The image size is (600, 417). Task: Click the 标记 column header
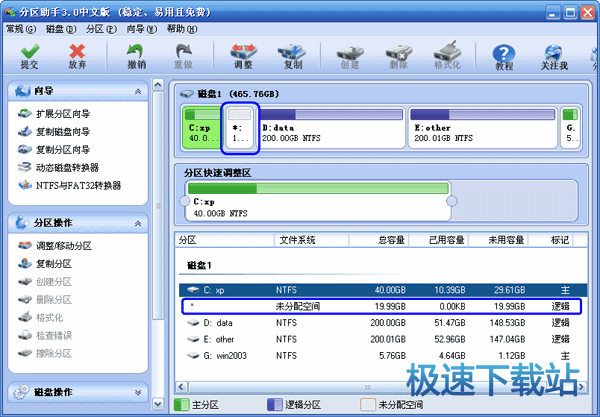[551, 240]
